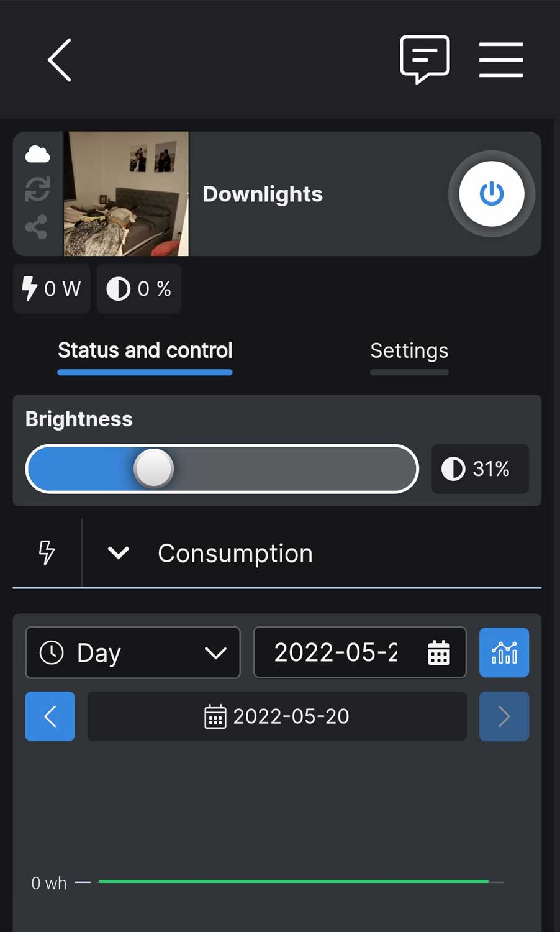Go to the previous day
The image size is (560, 932).
click(50, 716)
